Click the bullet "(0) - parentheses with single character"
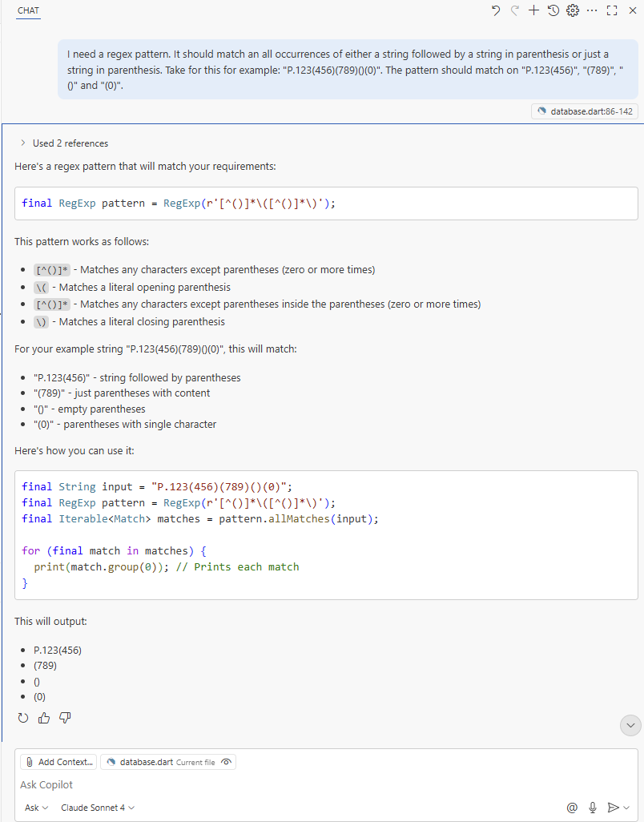Screen dimensions: 644x822 [125, 424]
